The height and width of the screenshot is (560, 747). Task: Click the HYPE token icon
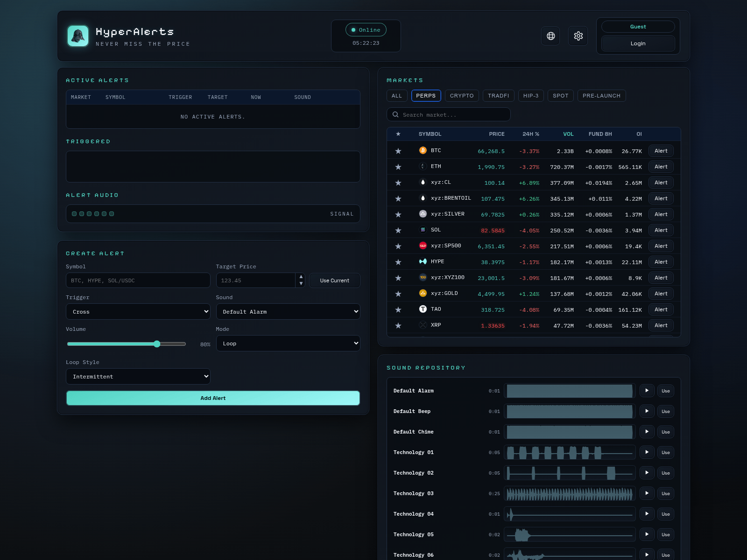[423, 261]
